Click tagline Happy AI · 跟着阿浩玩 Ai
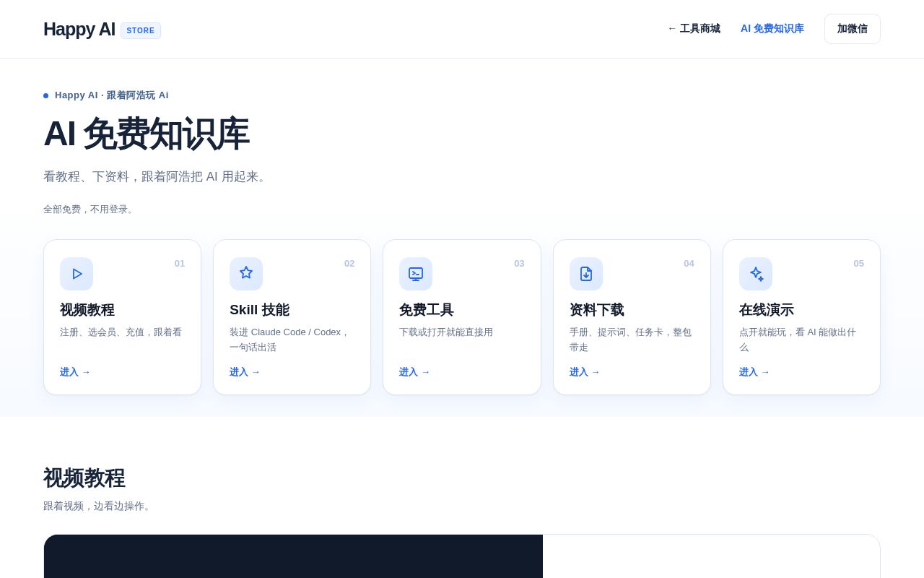The image size is (924, 578). 112,95
